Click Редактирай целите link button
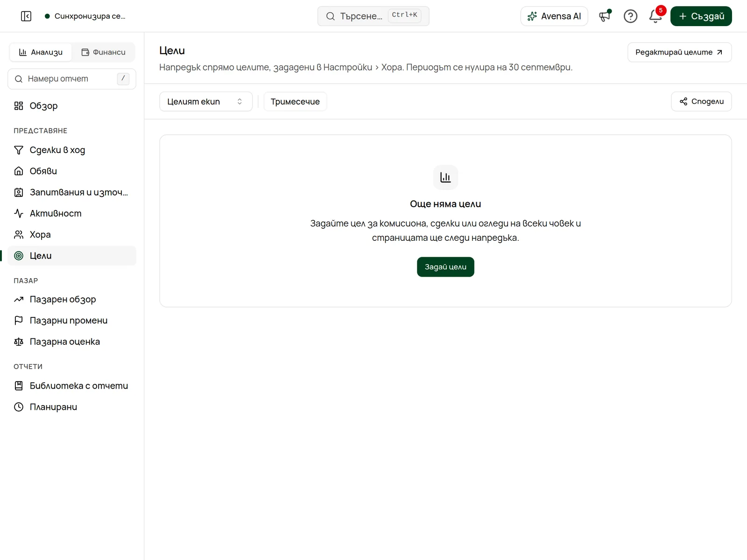The height and width of the screenshot is (560, 747). pyautogui.click(x=679, y=52)
